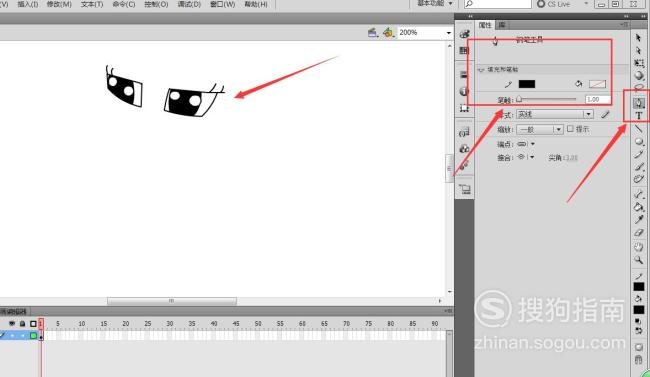Screen dimensions: 650x377
Task: Open the 插入(I) menu
Action: coord(28,4)
